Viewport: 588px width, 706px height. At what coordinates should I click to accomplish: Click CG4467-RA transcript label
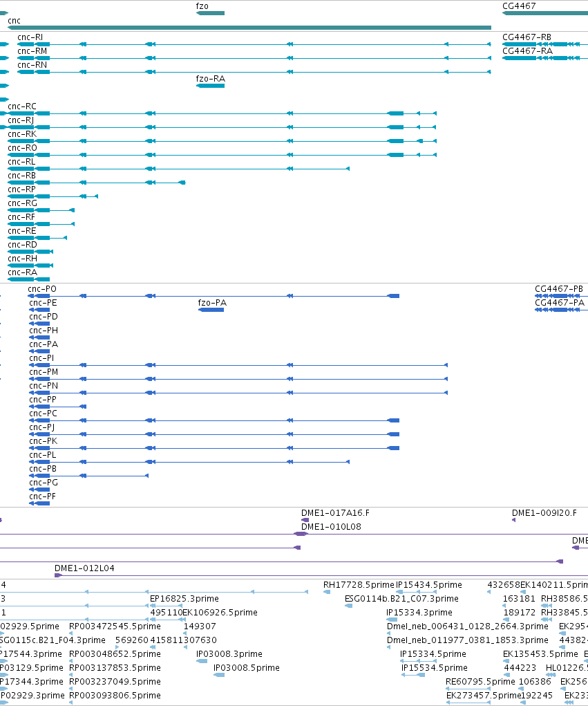click(527, 51)
